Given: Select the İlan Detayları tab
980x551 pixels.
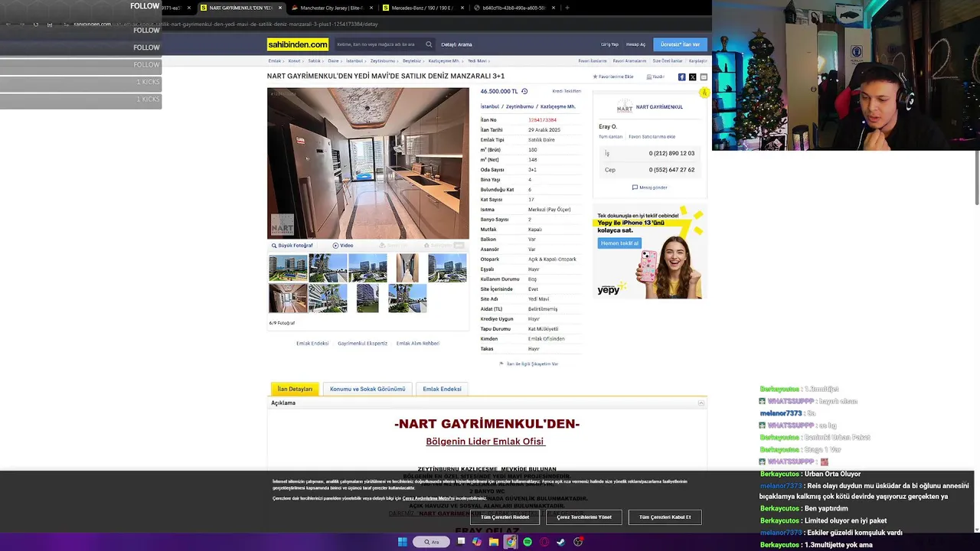Looking at the screenshot, I should point(295,389).
